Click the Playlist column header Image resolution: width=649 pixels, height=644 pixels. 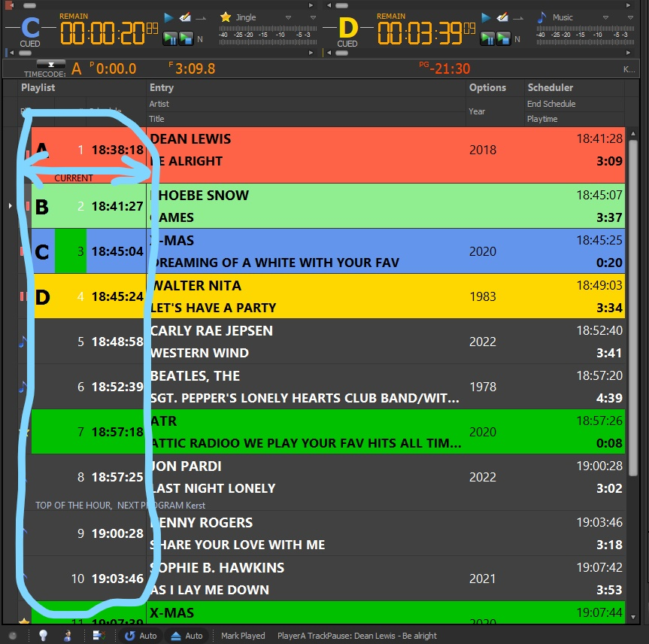point(38,88)
